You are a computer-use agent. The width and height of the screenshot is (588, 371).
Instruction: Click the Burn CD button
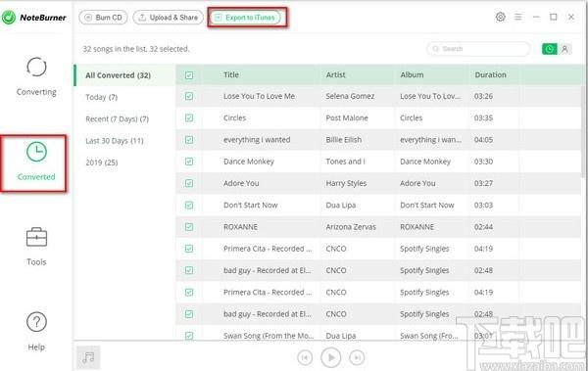103,18
